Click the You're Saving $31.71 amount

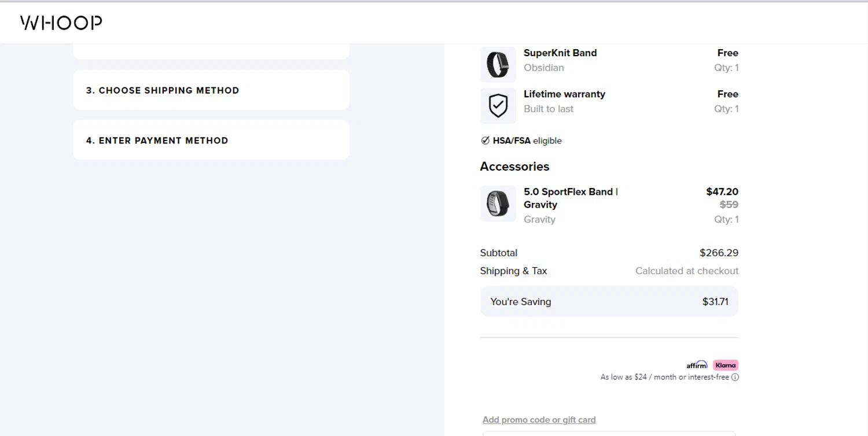(x=715, y=301)
